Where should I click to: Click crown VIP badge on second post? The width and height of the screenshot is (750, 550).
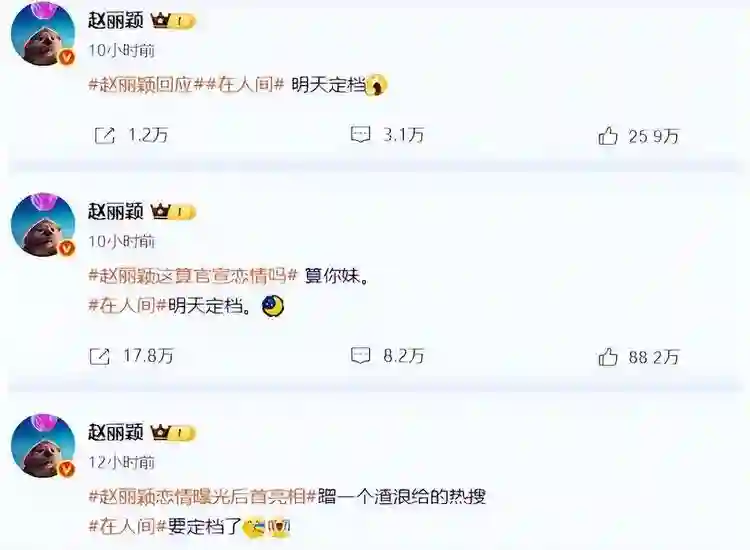(x=173, y=212)
